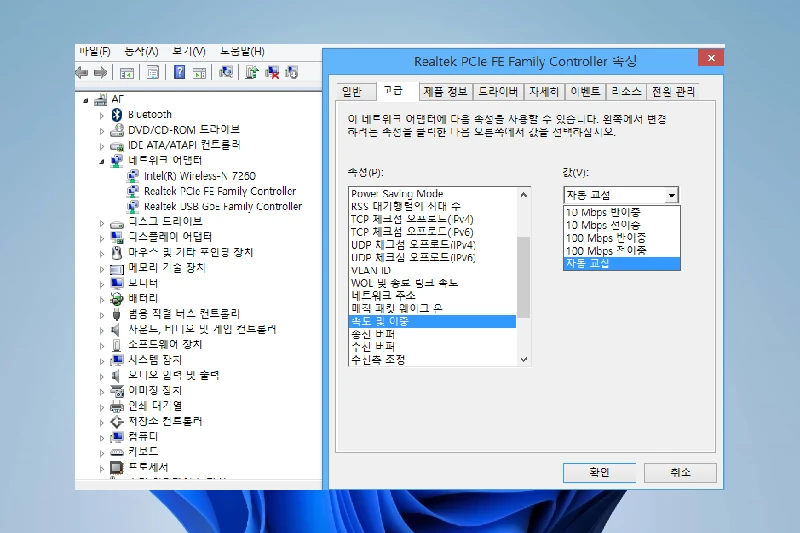The image size is (800, 533).
Task: Toggle the show/hide console tree toolbar icon
Action: pyautogui.click(x=127, y=73)
